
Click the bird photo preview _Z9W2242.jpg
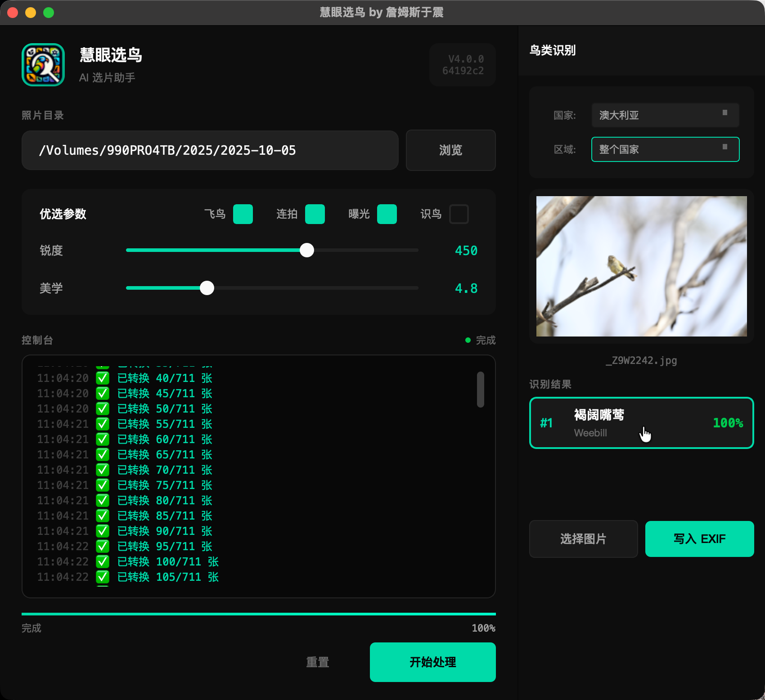(x=641, y=265)
